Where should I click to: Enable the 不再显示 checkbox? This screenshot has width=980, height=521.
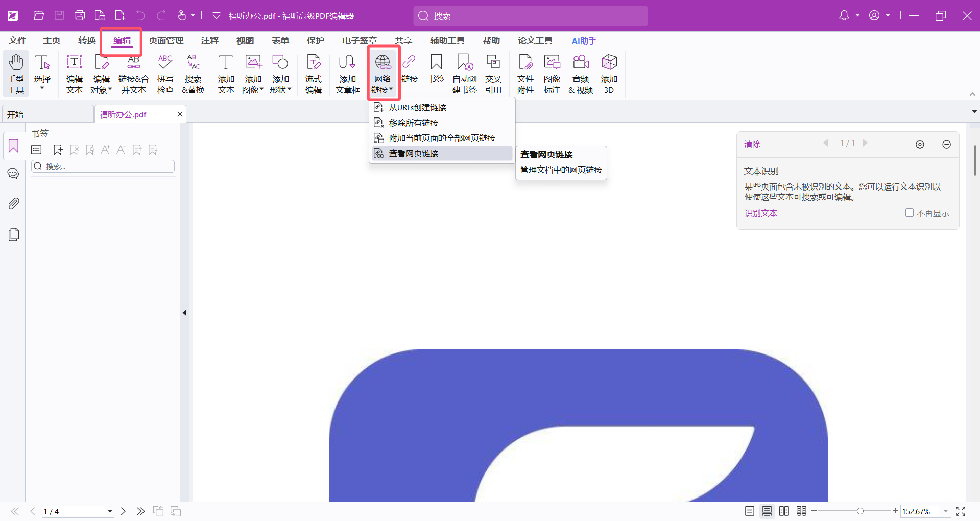[910, 213]
